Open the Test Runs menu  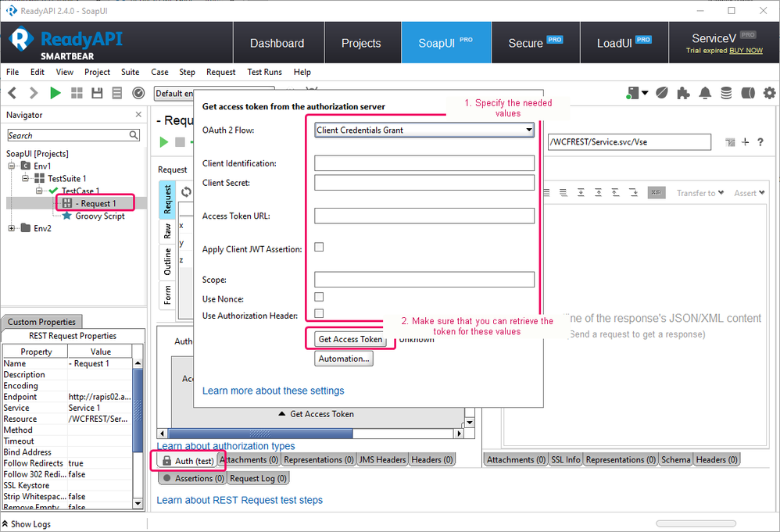click(264, 72)
